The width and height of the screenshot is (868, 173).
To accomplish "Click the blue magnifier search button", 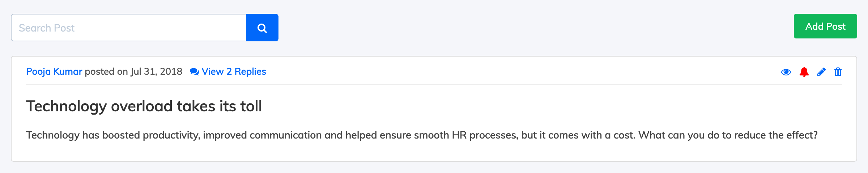I will pos(262,28).
